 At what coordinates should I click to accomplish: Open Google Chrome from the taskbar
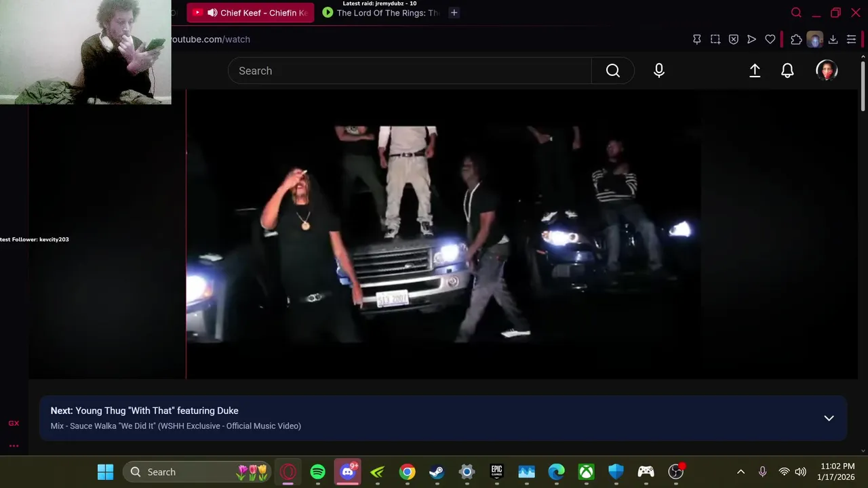click(x=408, y=472)
